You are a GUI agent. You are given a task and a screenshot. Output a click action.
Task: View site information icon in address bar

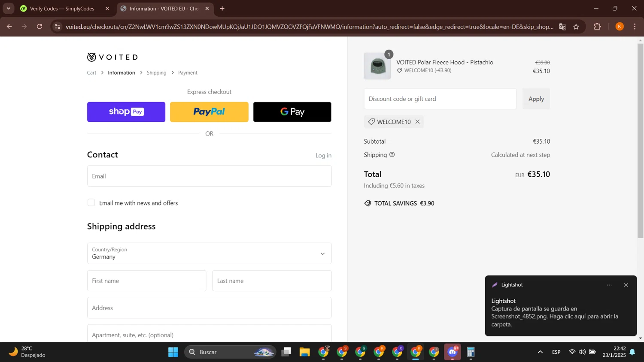coord(57,27)
